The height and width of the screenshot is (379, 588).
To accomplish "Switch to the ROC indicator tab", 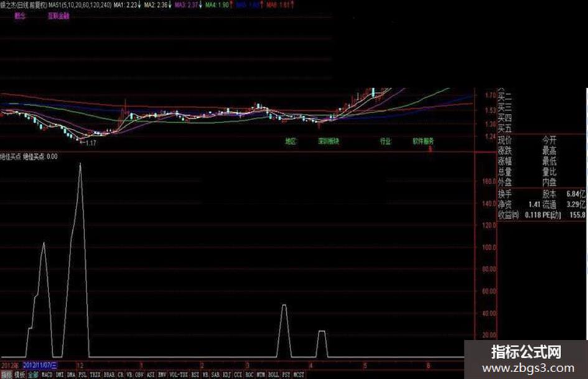I will point(250,375).
